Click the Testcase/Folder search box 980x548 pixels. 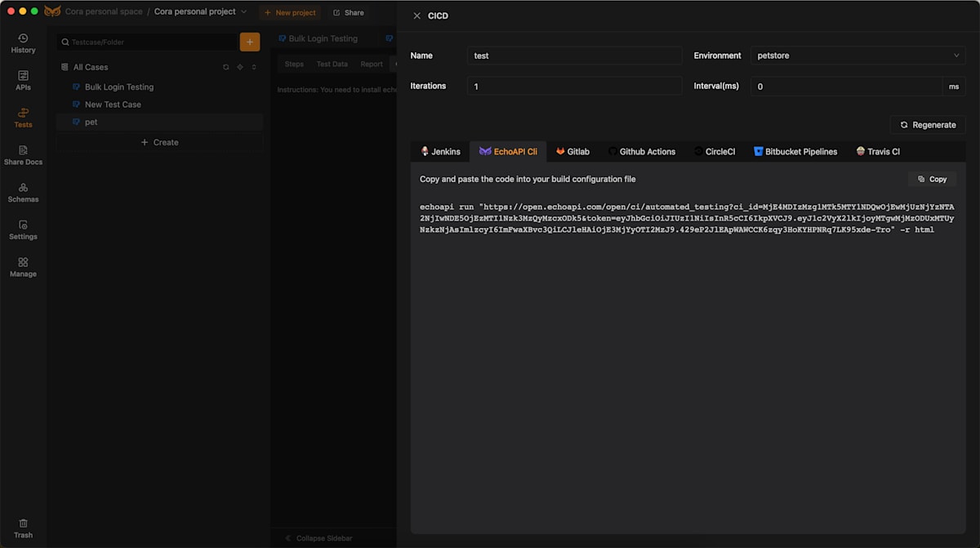pyautogui.click(x=147, y=42)
